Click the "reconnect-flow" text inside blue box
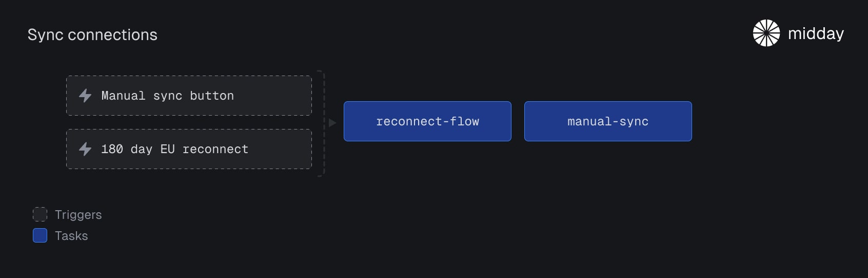Screen dimensions: 868x278 coord(427,121)
